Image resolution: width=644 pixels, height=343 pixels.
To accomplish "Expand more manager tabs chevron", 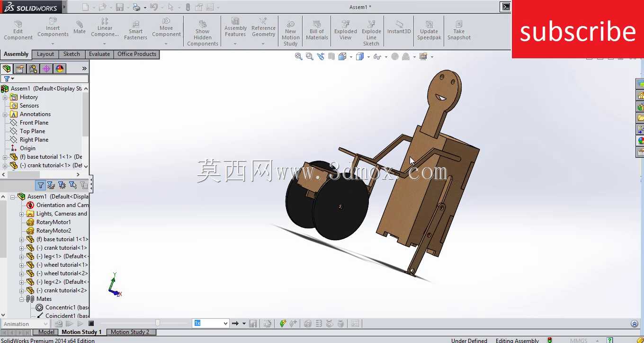I will 84,69.
